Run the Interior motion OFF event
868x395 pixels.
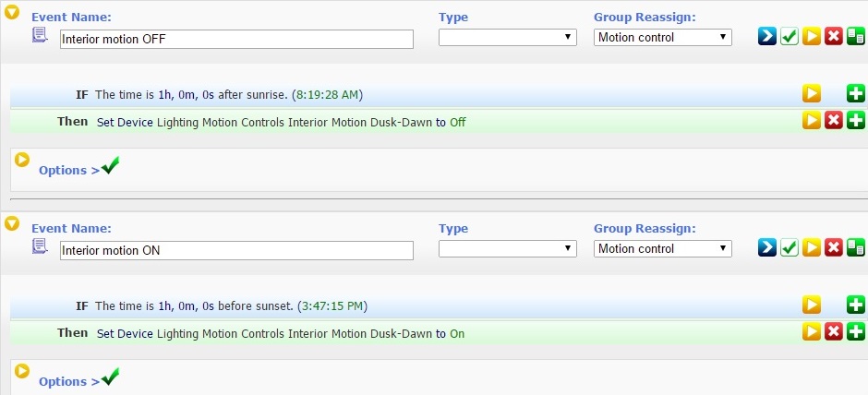[811, 37]
